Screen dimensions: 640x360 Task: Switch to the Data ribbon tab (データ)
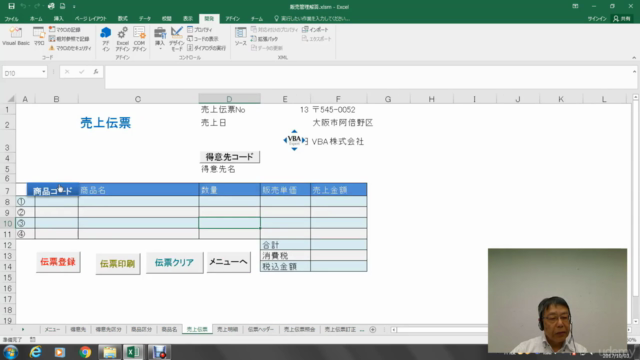click(144, 19)
